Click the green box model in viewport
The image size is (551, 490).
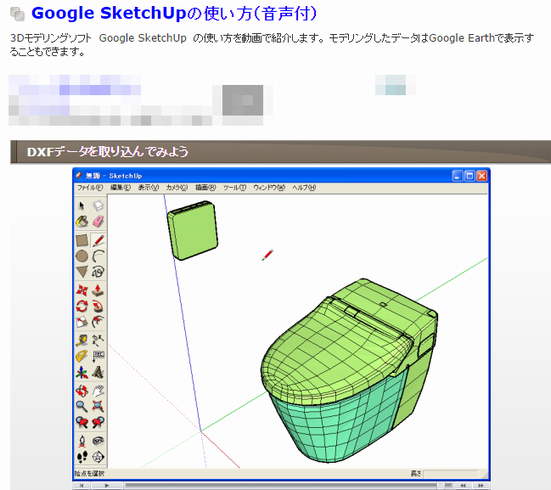[193, 231]
